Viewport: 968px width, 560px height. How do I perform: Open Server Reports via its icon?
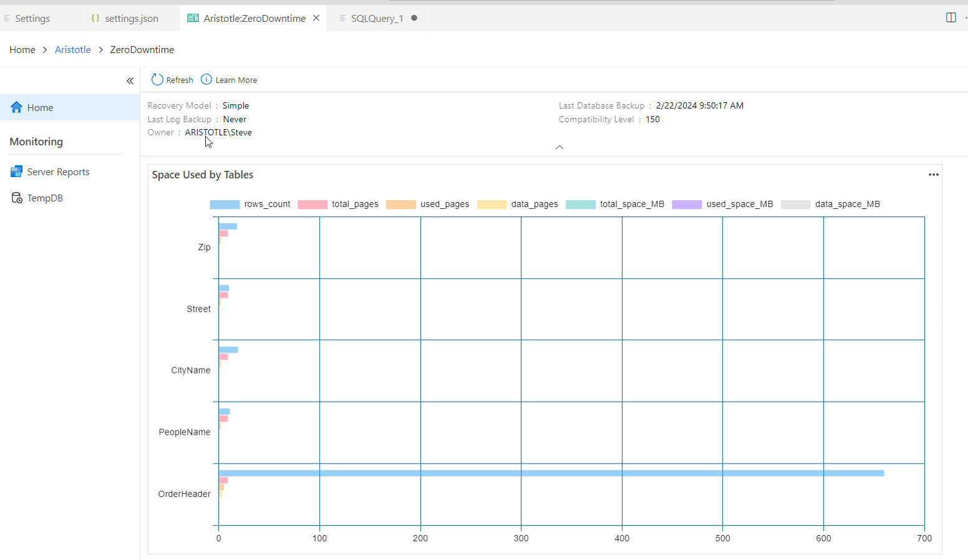pos(16,171)
